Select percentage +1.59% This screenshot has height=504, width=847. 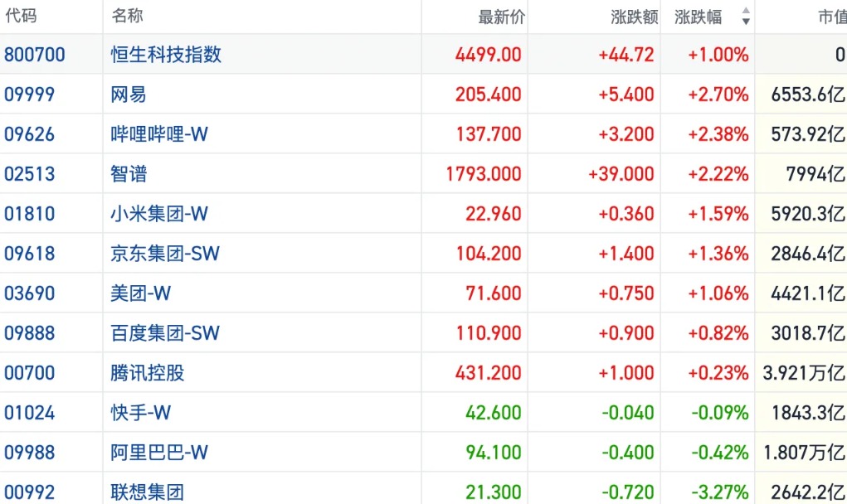click(x=718, y=214)
